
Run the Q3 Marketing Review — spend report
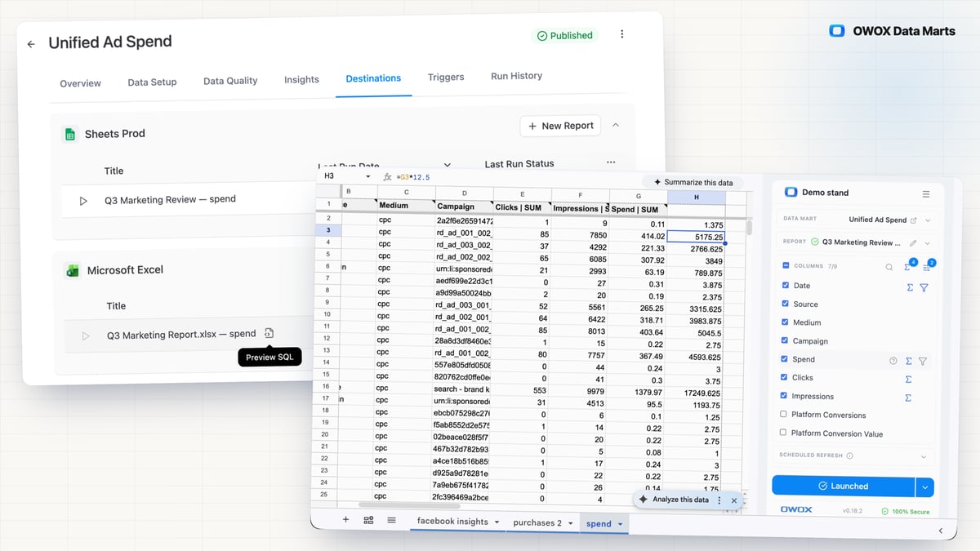tap(83, 200)
